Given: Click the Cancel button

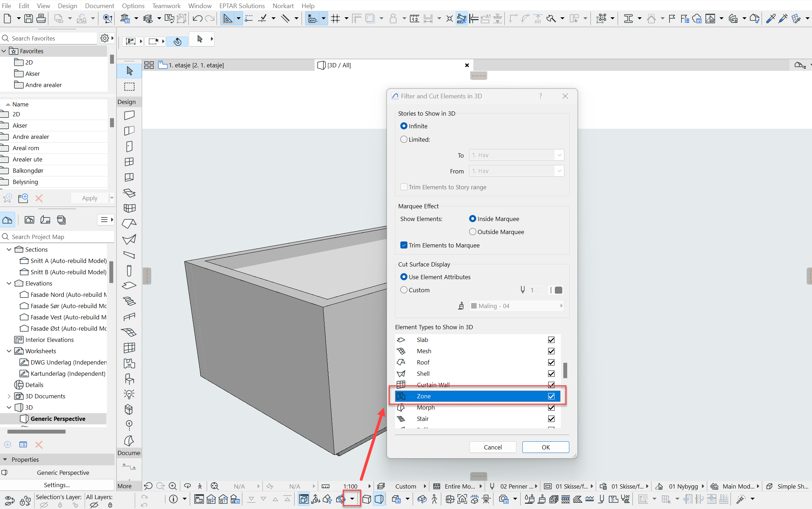Looking at the screenshot, I should pos(492,447).
